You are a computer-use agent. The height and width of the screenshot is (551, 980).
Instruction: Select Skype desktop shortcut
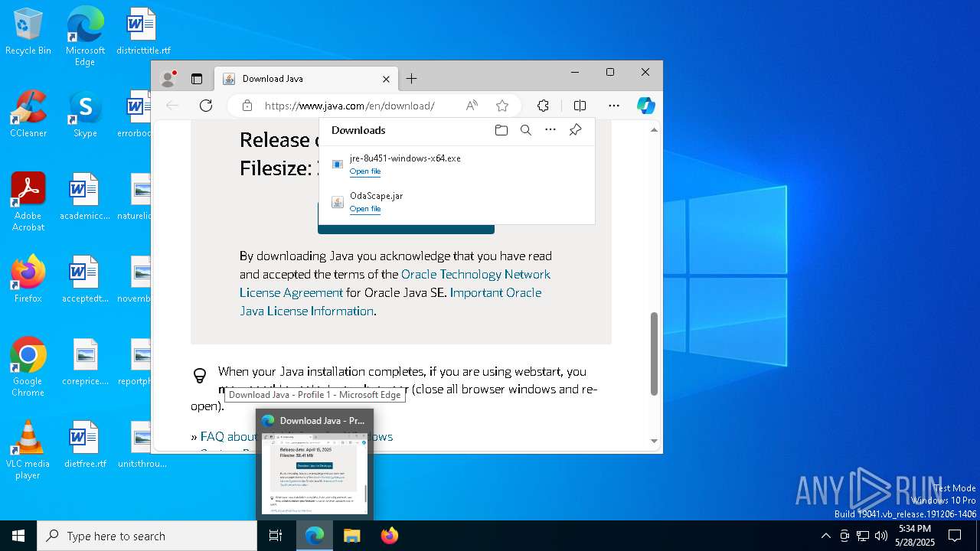(85, 114)
